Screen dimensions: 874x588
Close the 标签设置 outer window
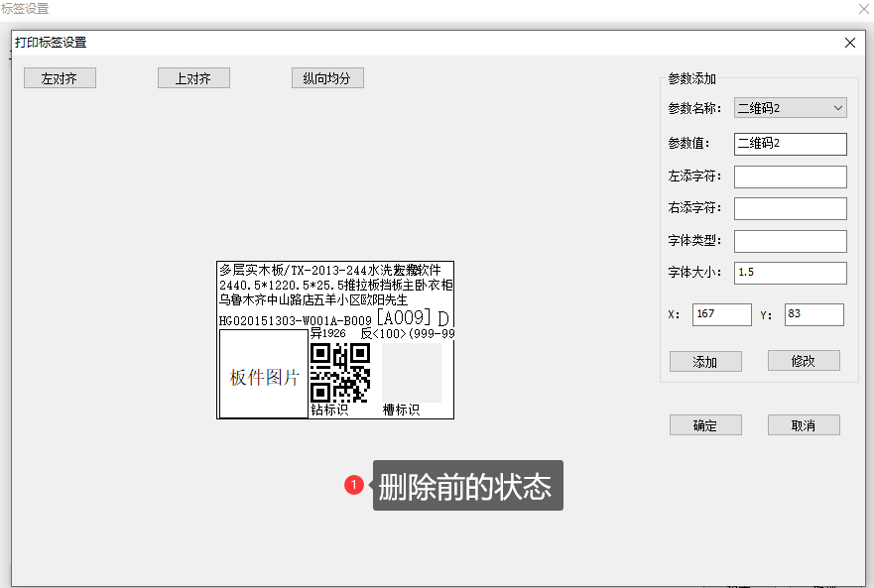tap(864, 8)
